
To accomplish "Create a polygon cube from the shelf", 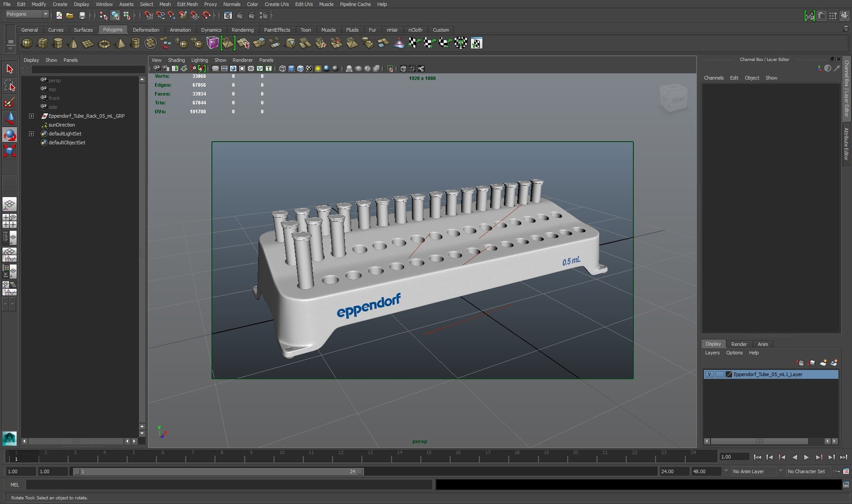I will tap(43, 43).
